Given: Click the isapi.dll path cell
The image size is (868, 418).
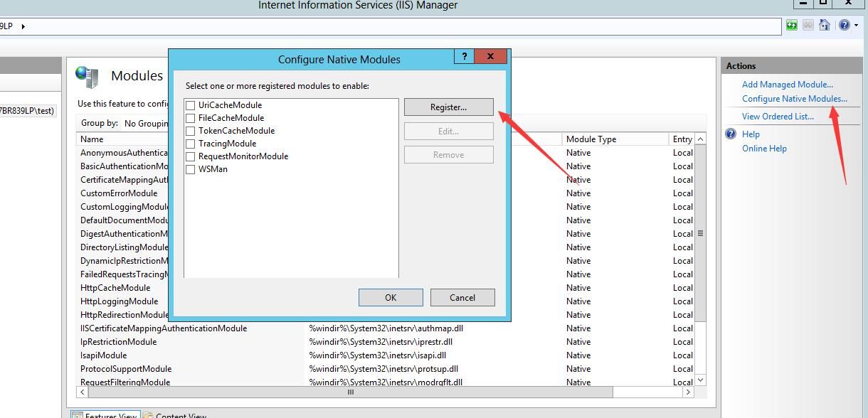Looking at the screenshot, I should coord(377,355).
